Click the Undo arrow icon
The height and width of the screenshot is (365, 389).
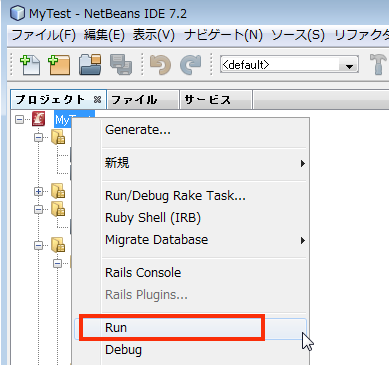(x=161, y=65)
